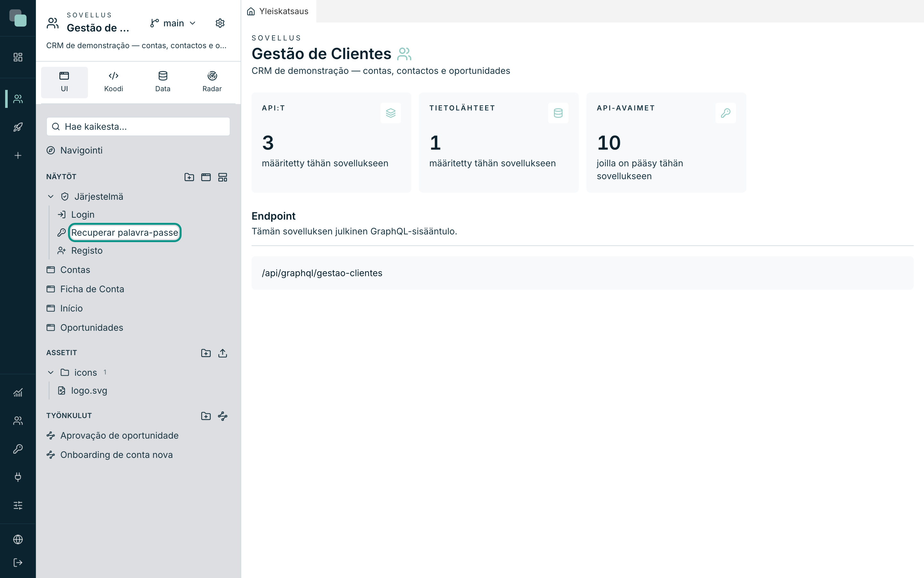The width and height of the screenshot is (924, 578).
Task: Click the globe language icon
Action: coord(18,539)
